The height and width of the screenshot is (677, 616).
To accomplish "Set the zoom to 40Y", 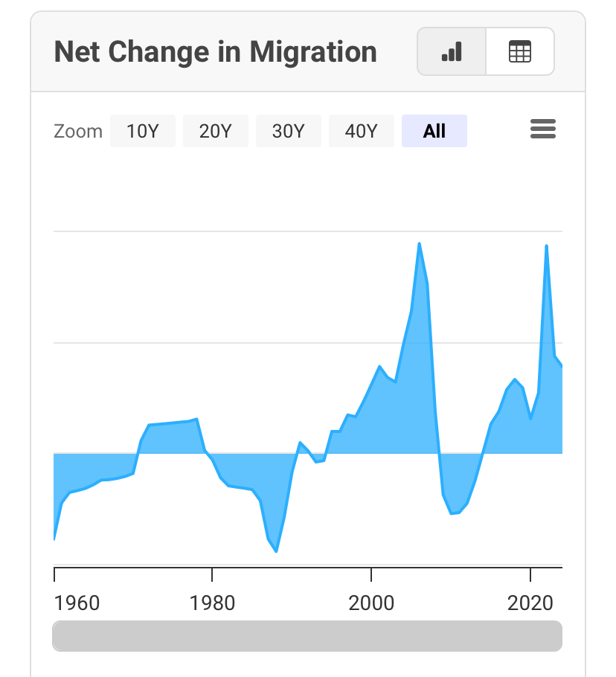I will pyautogui.click(x=362, y=131).
